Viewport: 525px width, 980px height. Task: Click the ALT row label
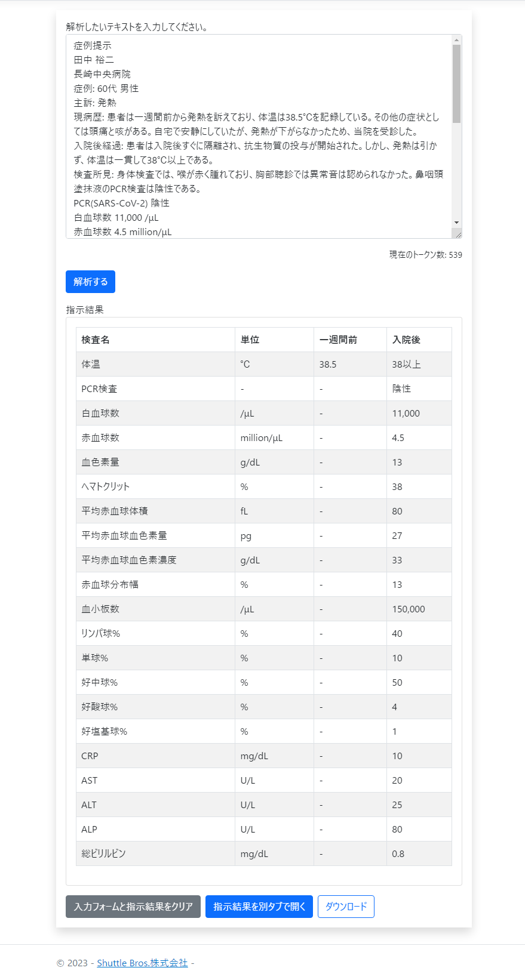pyautogui.click(x=155, y=805)
